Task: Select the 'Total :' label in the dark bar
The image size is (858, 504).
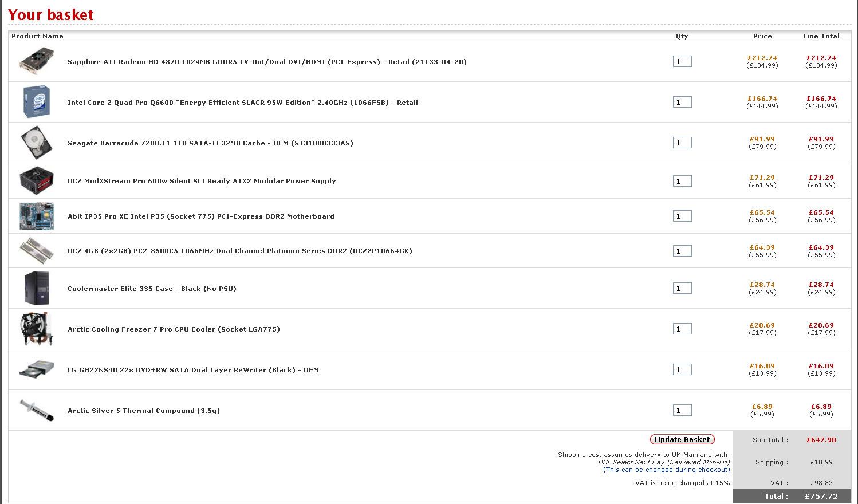Action: click(776, 497)
